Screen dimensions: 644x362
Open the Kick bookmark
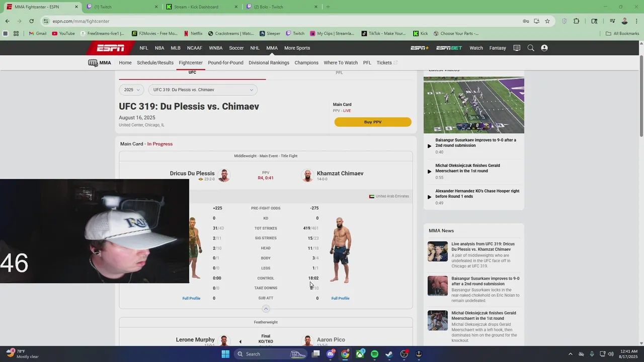click(x=421, y=34)
